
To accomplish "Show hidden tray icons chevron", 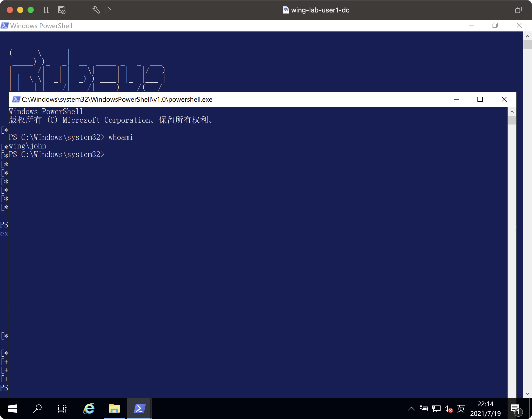I will pyautogui.click(x=411, y=409).
